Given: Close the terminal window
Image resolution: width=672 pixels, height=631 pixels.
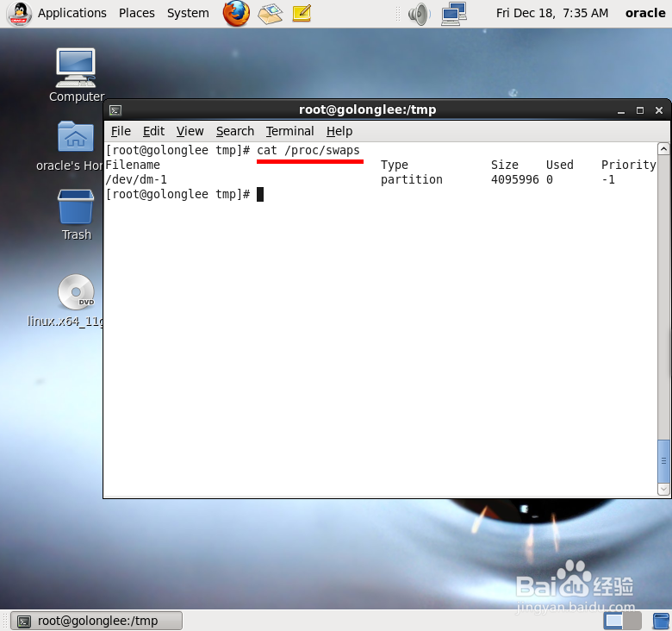Looking at the screenshot, I should click(659, 110).
